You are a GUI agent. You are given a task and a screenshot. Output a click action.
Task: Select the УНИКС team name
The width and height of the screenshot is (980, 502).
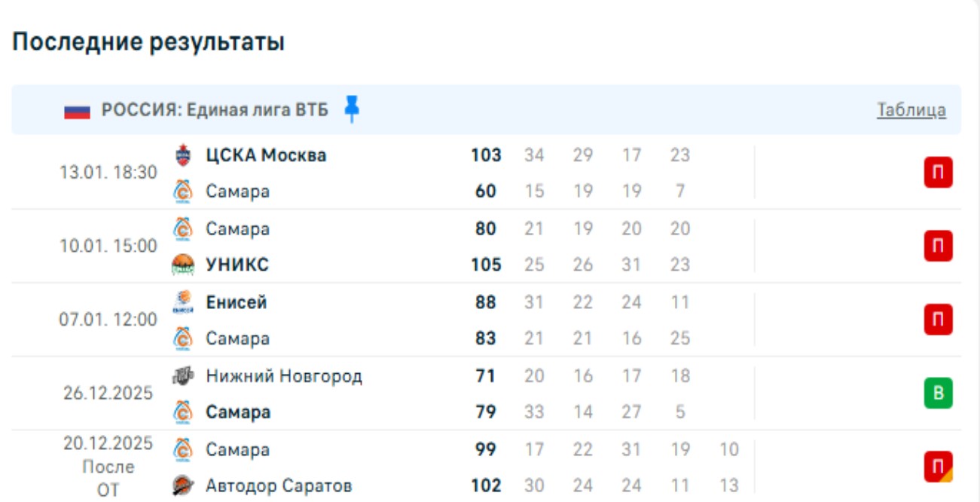pos(237,265)
